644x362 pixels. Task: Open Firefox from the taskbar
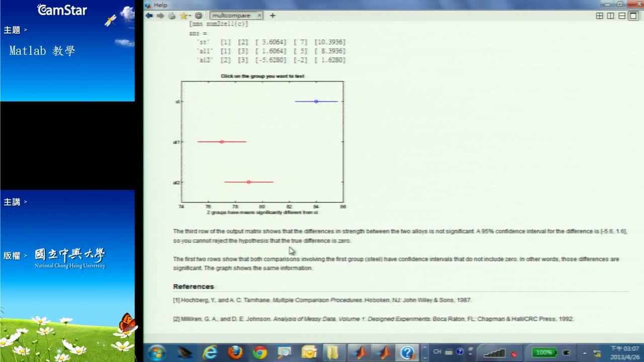[235, 352]
